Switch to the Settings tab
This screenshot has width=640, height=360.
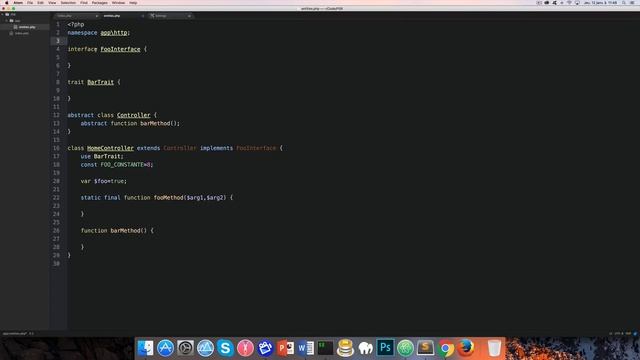(170, 16)
